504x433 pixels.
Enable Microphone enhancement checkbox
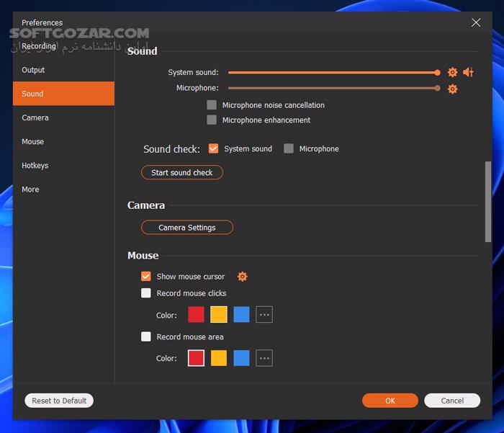(x=212, y=120)
